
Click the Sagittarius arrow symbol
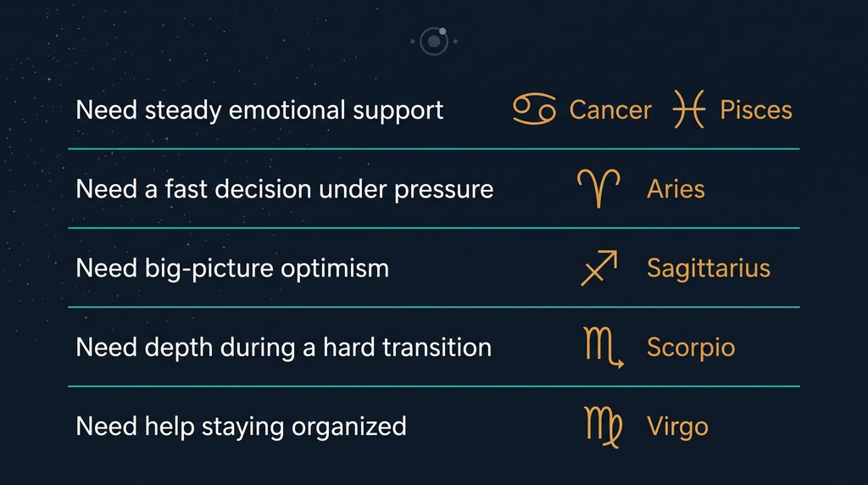pyautogui.click(x=599, y=268)
